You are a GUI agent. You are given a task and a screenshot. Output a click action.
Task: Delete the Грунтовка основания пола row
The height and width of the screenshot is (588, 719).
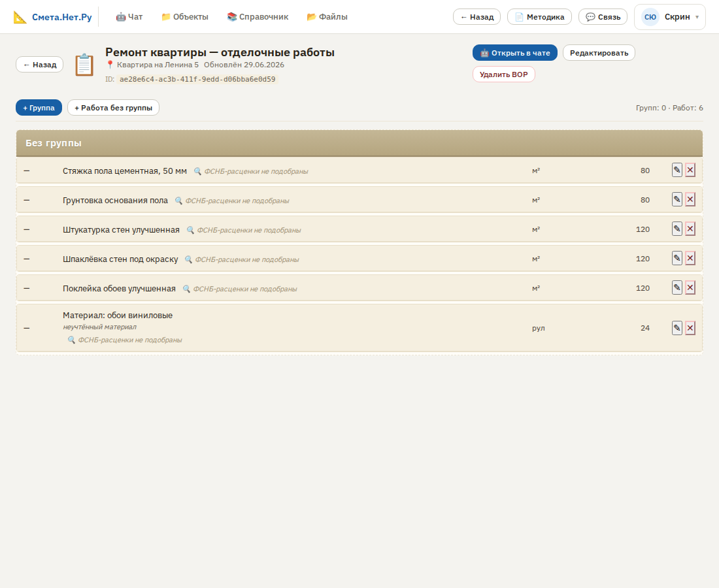(x=690, y=199)
